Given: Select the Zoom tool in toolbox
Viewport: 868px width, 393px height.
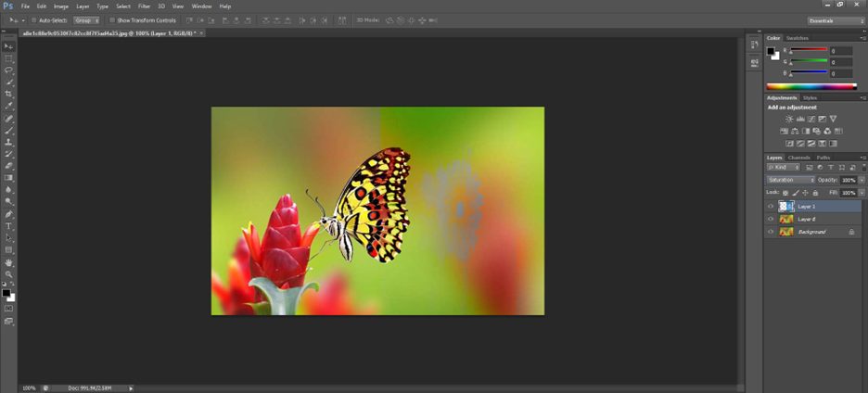Looking at the screenshot, I should [9, 274].
